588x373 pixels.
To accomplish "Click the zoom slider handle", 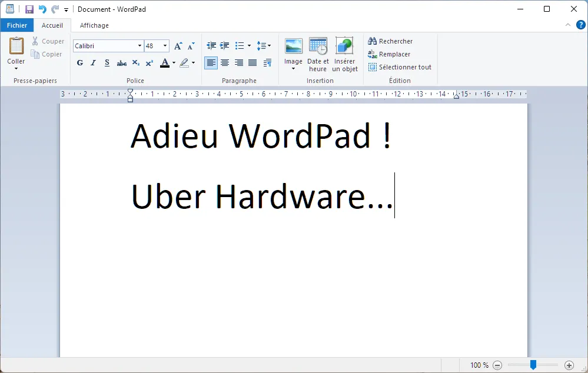I will tap(533, 364).
